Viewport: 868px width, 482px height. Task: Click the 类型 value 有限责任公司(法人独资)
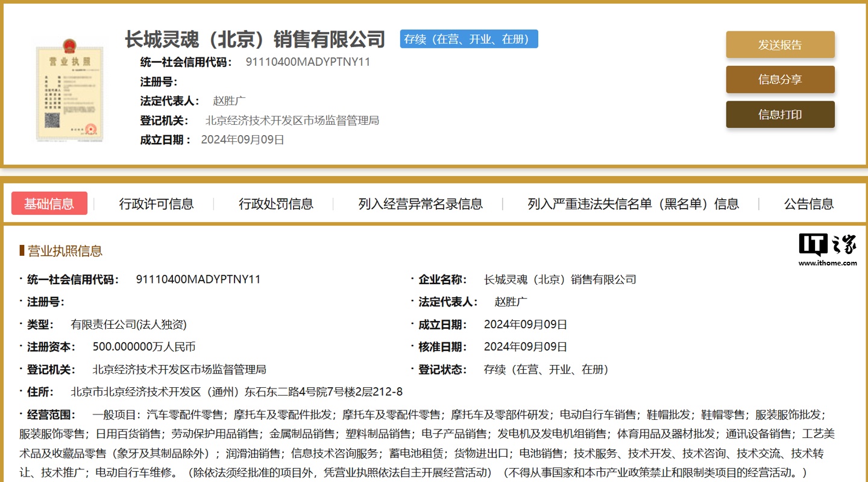tap(128, 325)
